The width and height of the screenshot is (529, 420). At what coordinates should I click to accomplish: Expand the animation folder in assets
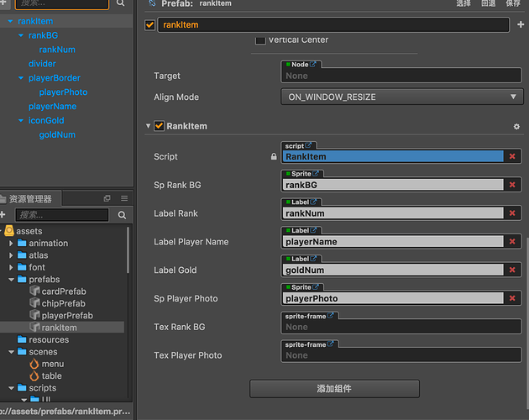click(11, 243)
